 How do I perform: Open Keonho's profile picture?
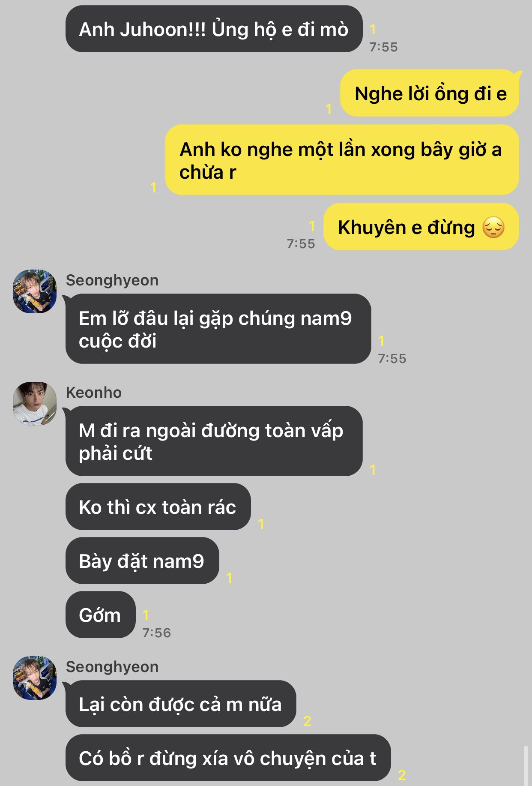35,403
